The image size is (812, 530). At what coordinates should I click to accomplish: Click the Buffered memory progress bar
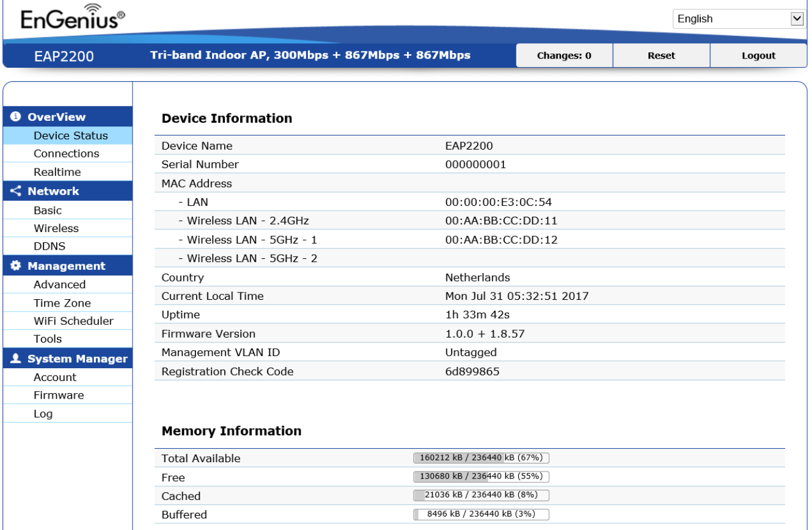(x=481, y=514)
